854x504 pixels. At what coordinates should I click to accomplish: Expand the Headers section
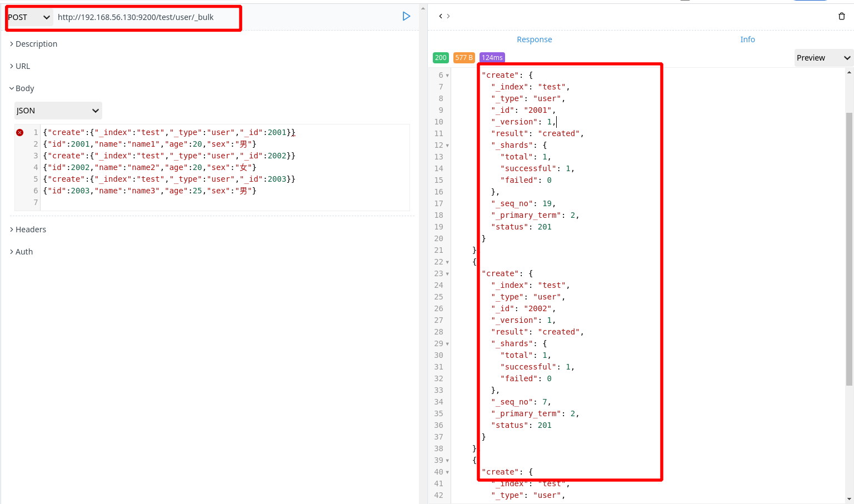(27, 229)
